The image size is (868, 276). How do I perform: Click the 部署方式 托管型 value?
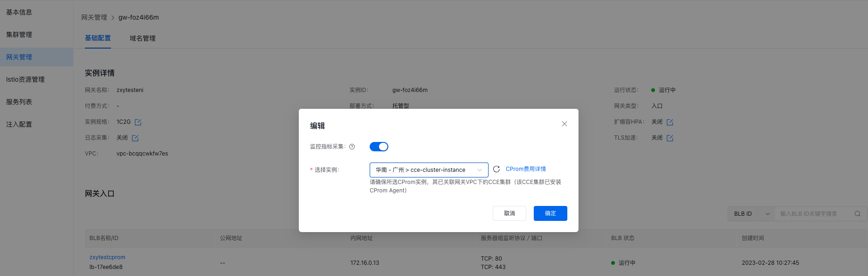point(401,106)
